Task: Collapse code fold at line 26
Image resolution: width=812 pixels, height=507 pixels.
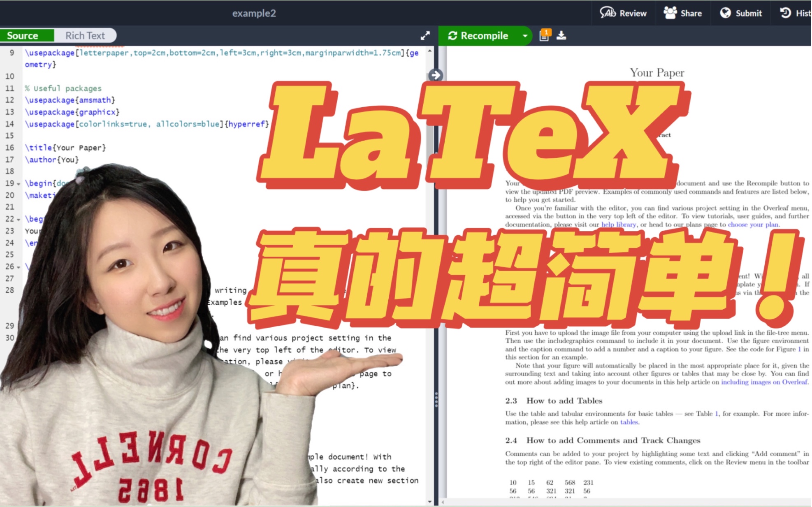Action: coord(19,267)
